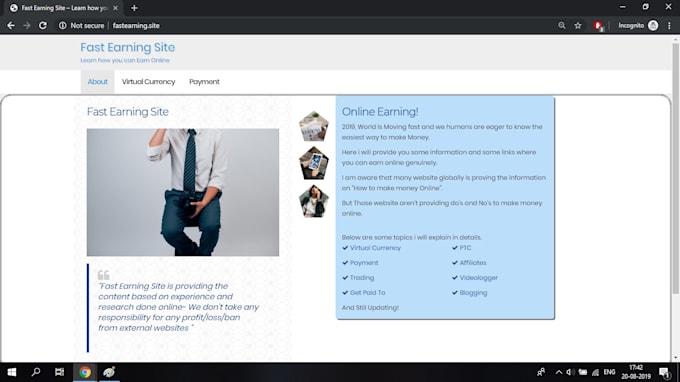Image resolution: width=680 pixels, height=382 pixels.
Task: Open Windows taskbar search
Action: pos(36,372)
